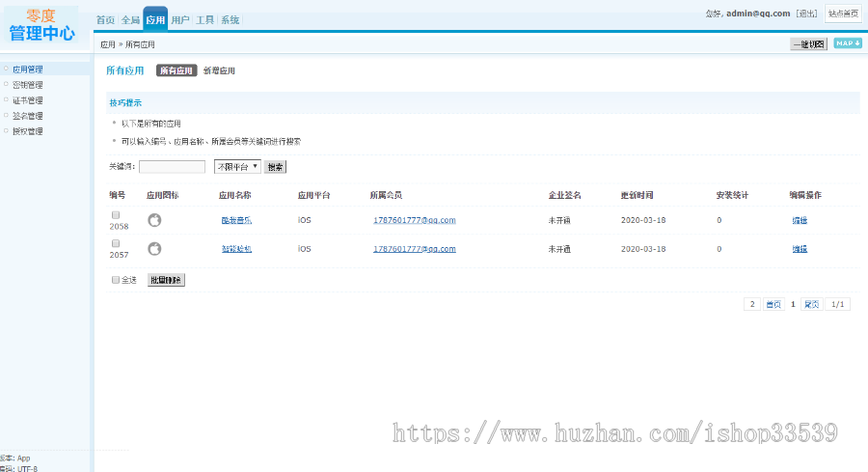Switch to the 用户 top navigation tab
868x472 pixels.
pyautogui.click(x=180, y=20)
